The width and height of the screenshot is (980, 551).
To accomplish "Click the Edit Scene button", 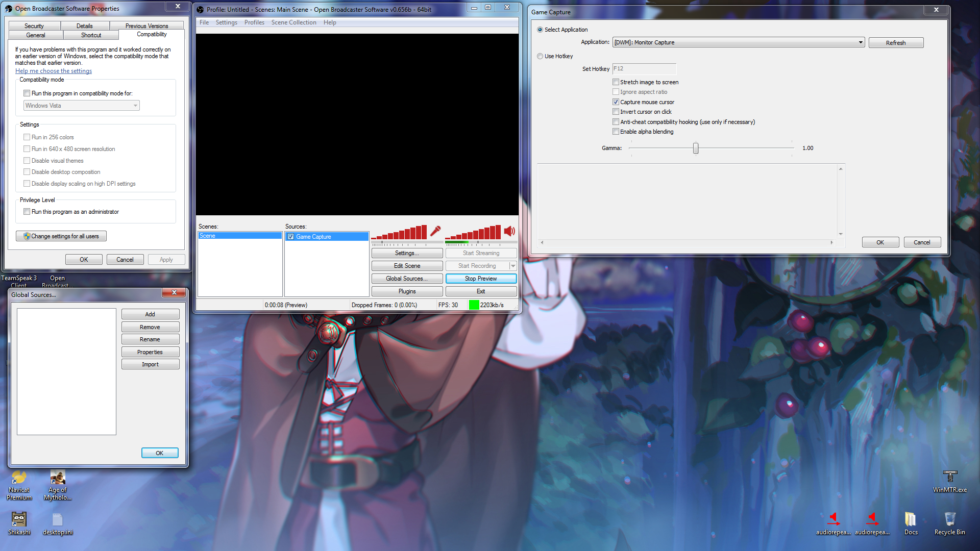I will (407, 266).
